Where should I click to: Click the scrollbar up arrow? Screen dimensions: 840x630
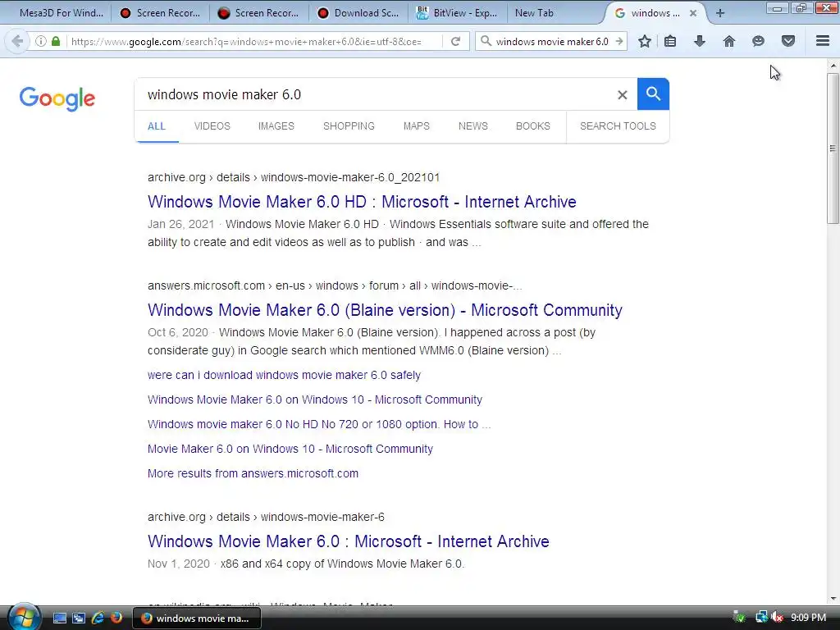833,66
